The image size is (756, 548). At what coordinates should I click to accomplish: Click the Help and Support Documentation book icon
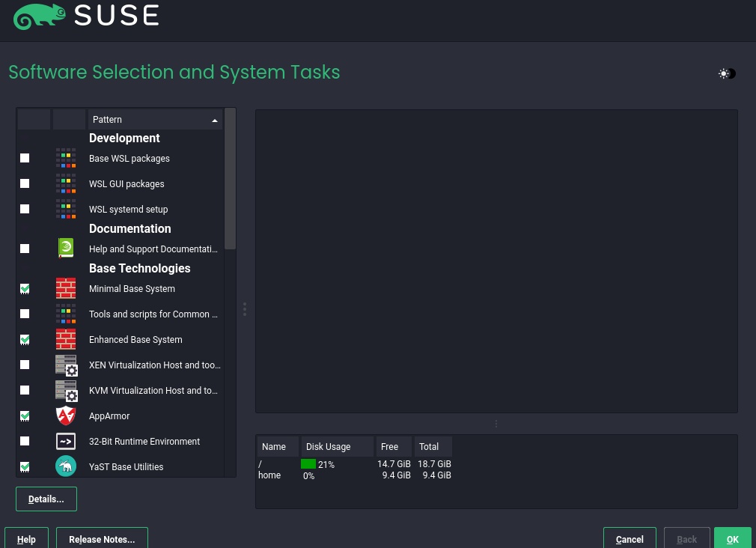(66, 249)
